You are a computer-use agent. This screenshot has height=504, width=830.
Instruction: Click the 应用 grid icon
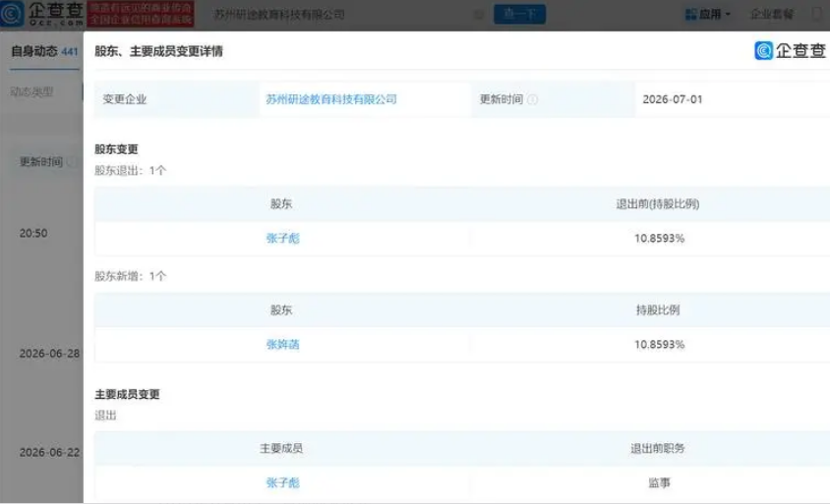pyautogui.click(x=690, y=15)
